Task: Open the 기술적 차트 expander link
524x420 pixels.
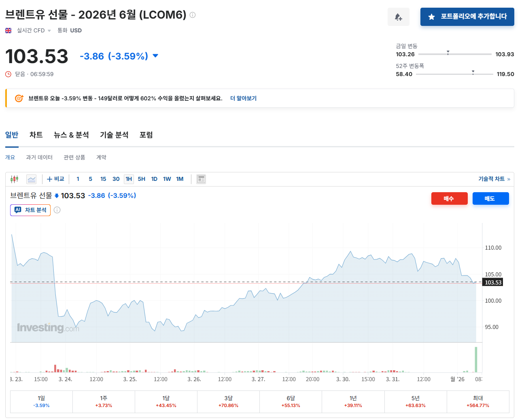Action: click(494, 179)
